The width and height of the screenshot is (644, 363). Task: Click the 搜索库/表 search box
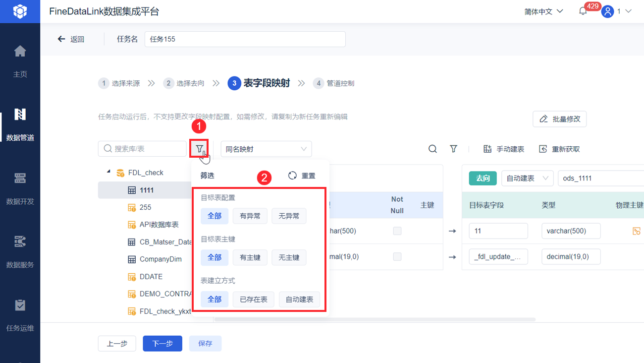click(x=142, y=149)
